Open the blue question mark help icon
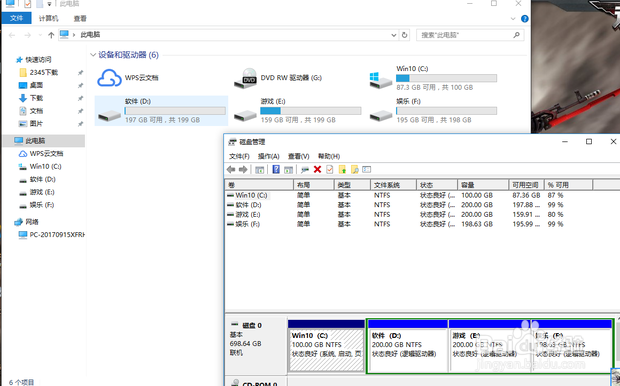Viewport: 620px width, 386px height. [x=276, y=170]
